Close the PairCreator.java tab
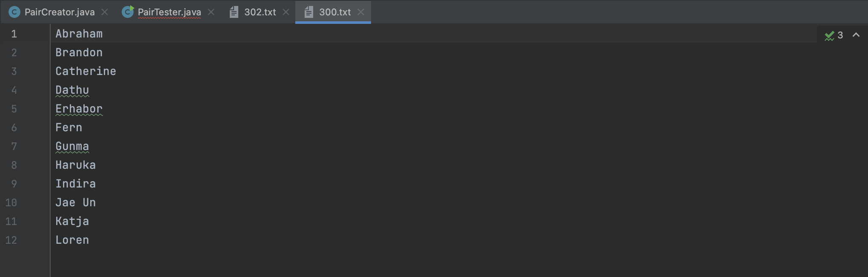The image size is (868, 277). (x=105, y=12)
